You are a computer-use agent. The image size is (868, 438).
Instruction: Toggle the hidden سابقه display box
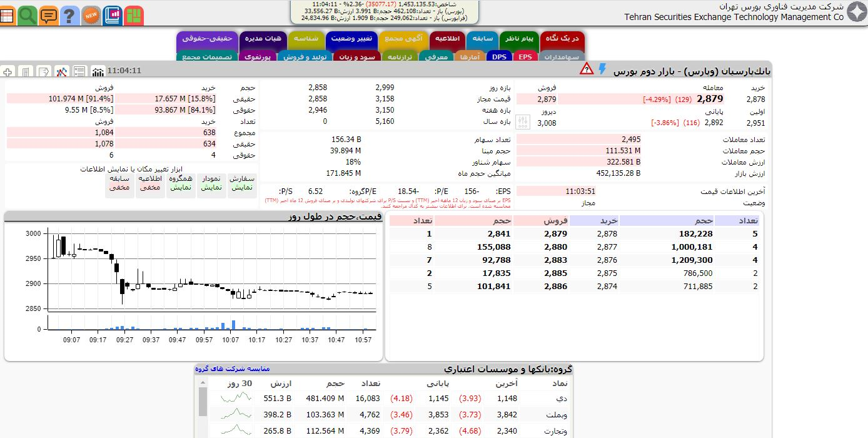click(x=119, y=183)
